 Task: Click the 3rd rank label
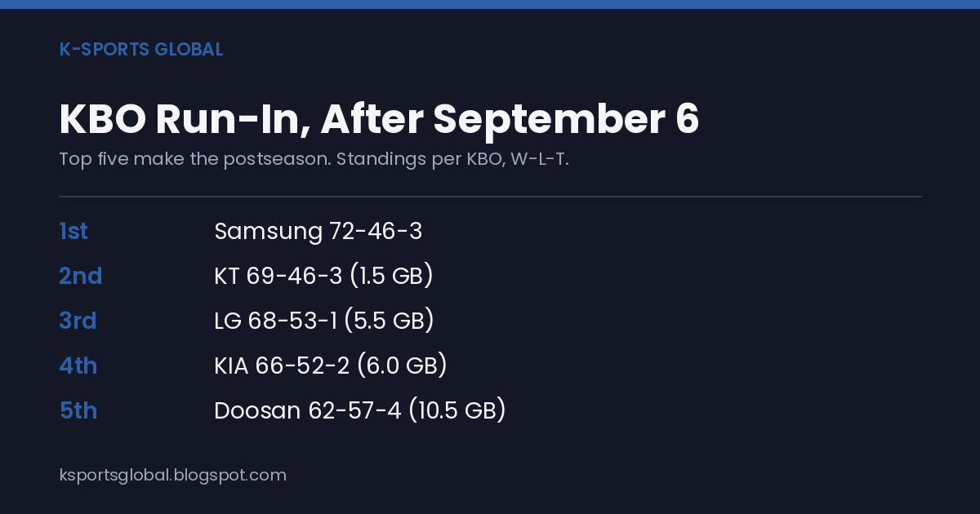point(78,321)
